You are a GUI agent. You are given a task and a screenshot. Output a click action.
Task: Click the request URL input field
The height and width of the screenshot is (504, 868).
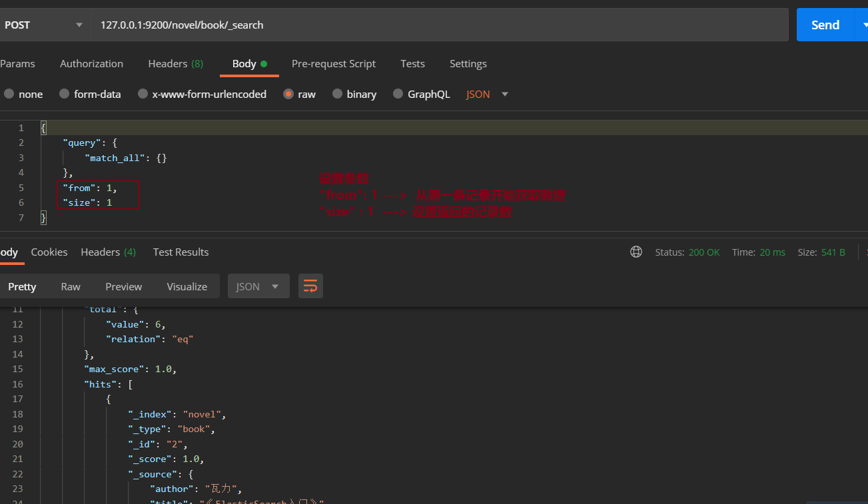pos(440,25)
